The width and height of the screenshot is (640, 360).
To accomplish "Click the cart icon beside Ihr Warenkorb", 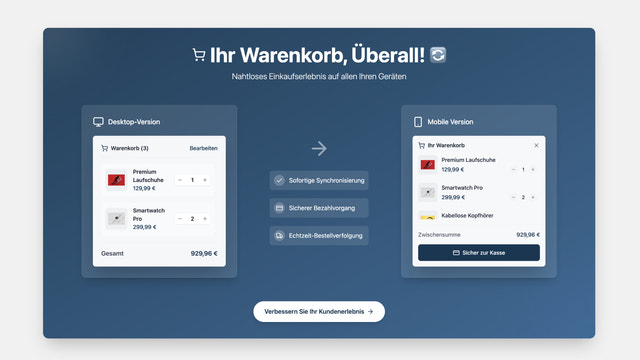I will (422, 145).
